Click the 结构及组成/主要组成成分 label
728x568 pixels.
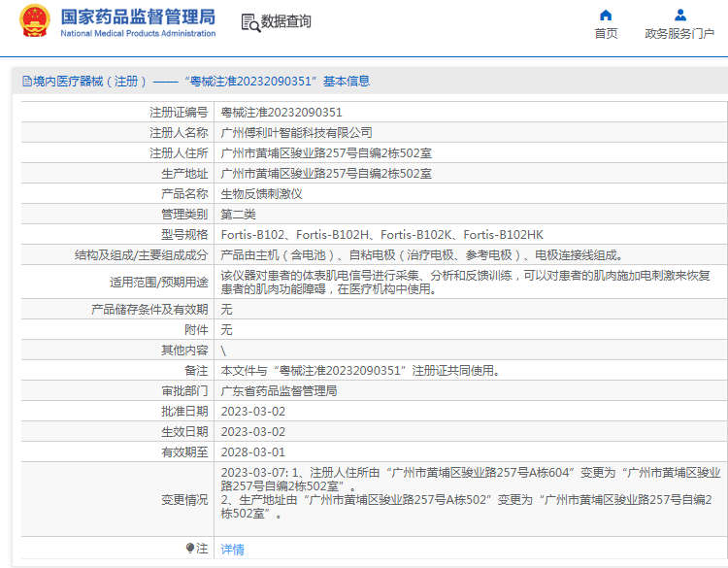[x=142, y=255]
